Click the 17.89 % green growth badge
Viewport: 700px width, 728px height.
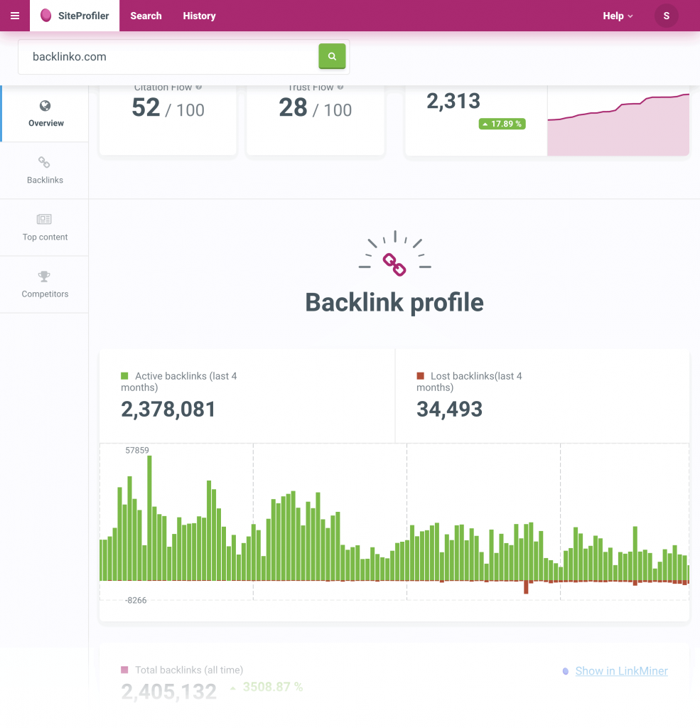point(502,124)
